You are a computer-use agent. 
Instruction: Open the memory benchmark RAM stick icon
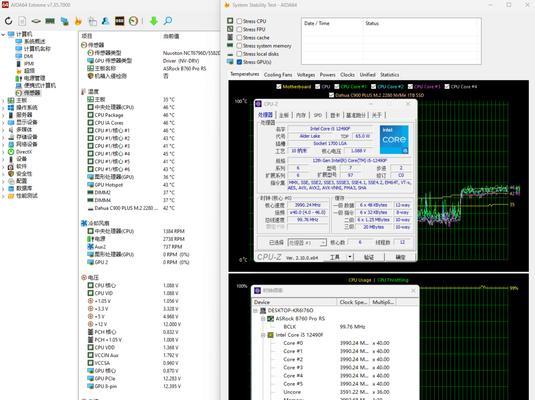tap(50, 21)
